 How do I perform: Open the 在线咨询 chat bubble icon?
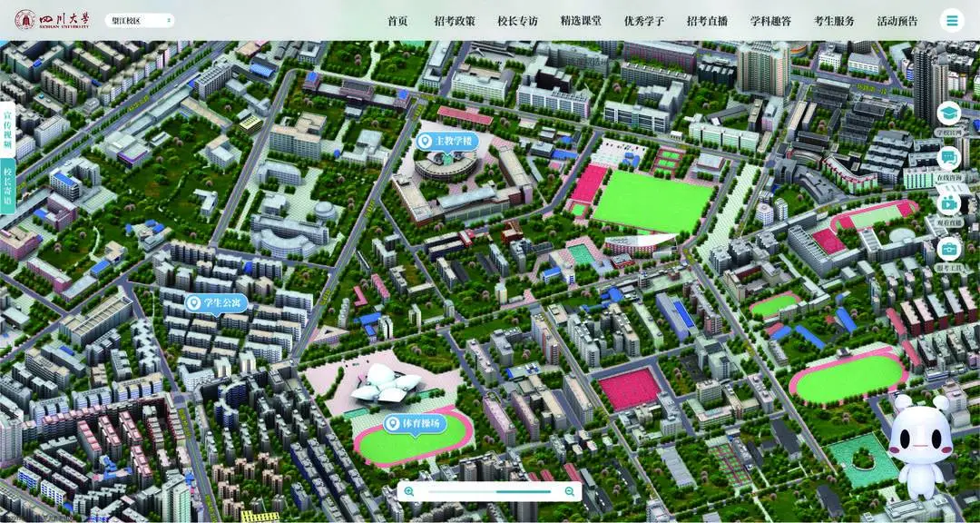[x=948, y=159]
